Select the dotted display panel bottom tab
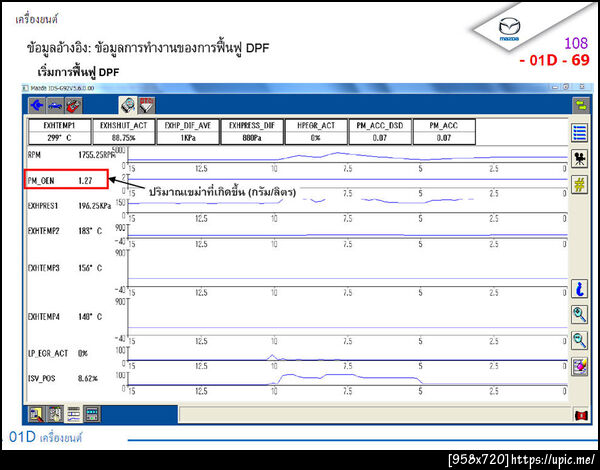The image size is (600, 470). tap(92, 414)
